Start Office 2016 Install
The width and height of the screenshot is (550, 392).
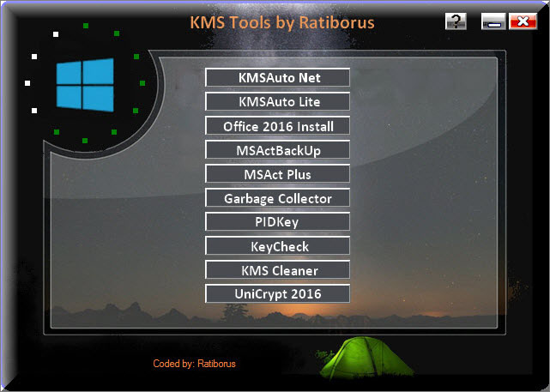click(x=277, y=126)
